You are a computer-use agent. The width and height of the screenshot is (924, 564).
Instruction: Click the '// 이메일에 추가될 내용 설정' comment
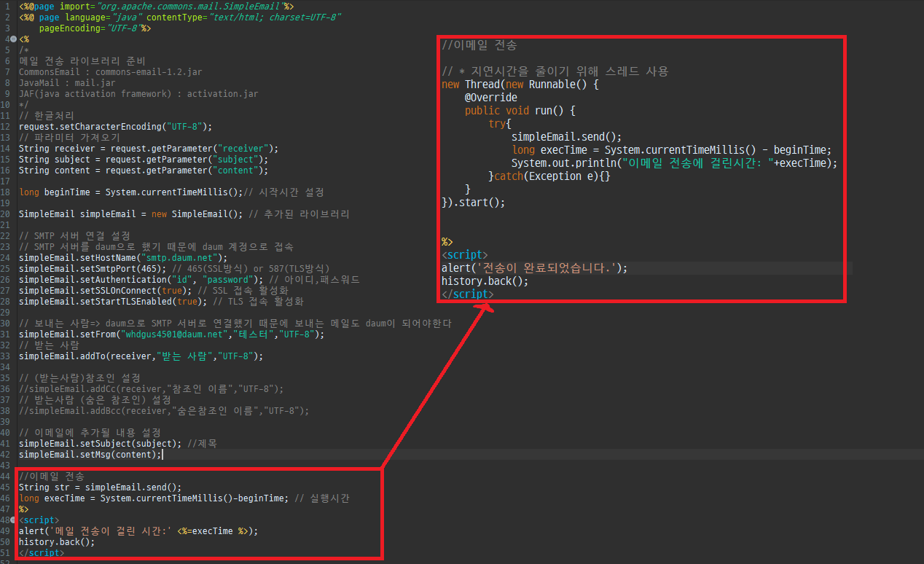point(90,433)
